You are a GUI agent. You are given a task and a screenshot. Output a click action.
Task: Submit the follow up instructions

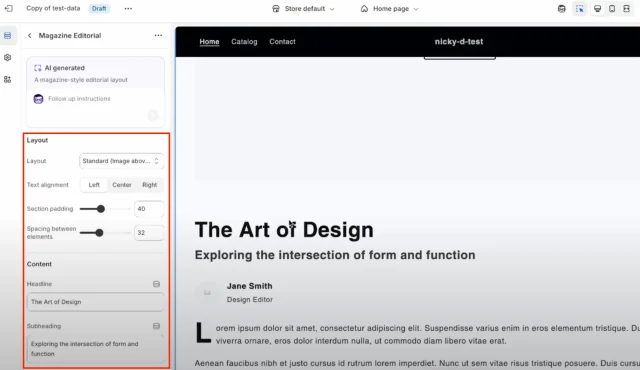coord(153,116)
